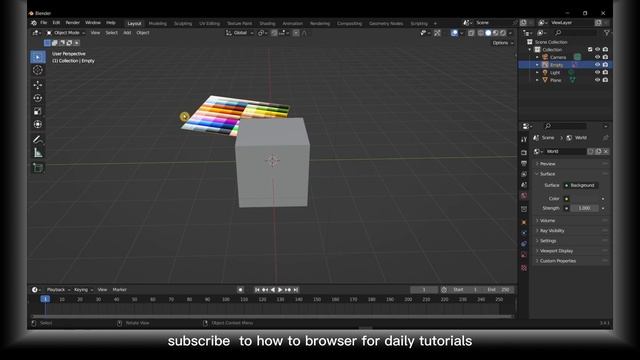Hide Collection in viewport via eye icon

(x=598, y=49)
